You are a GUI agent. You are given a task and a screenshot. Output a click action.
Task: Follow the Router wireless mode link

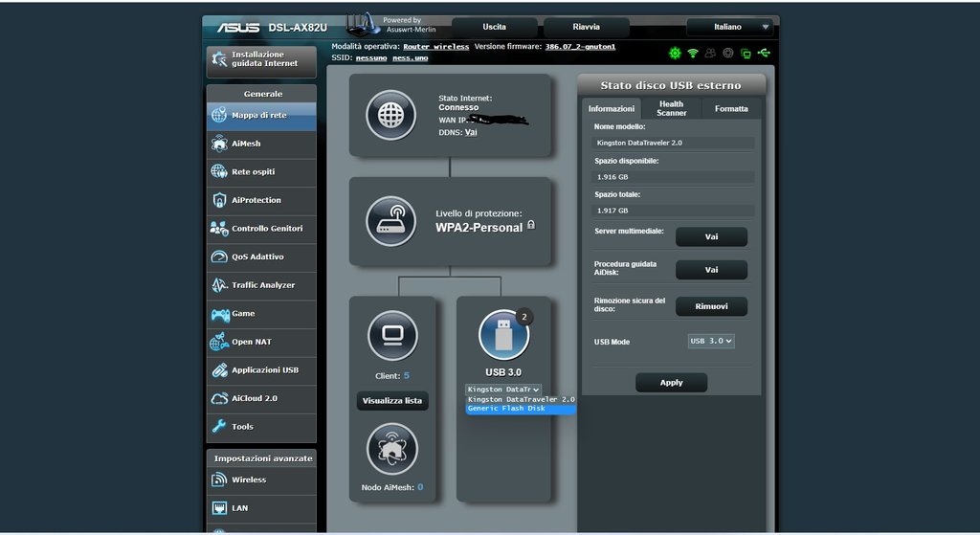point(435,47)
